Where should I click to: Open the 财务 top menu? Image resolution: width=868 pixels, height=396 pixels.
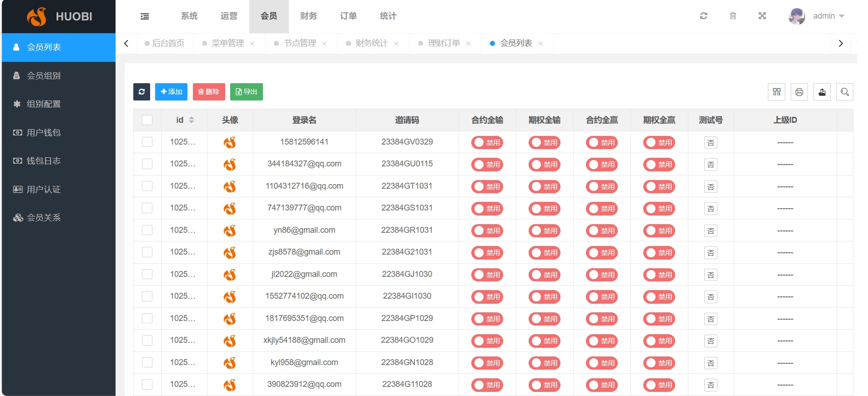(308, 16)
